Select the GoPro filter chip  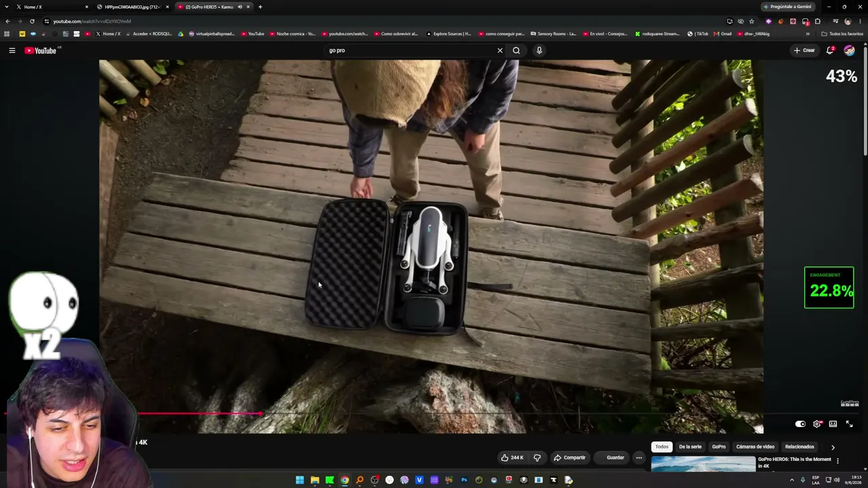click(719, 447)
